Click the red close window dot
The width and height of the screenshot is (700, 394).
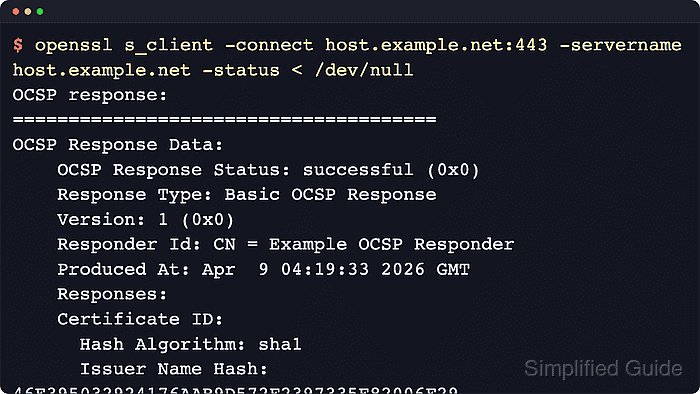click(x=16, y=12)
